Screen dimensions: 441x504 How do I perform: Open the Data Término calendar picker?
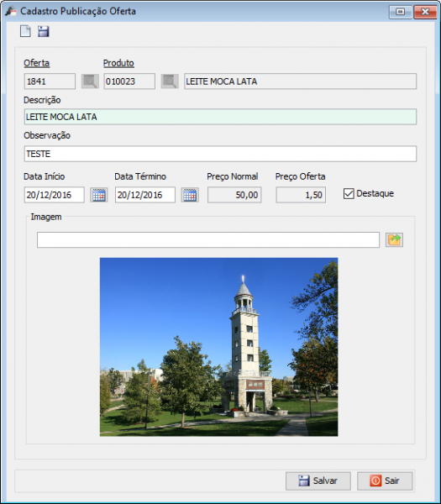[190, 195]
